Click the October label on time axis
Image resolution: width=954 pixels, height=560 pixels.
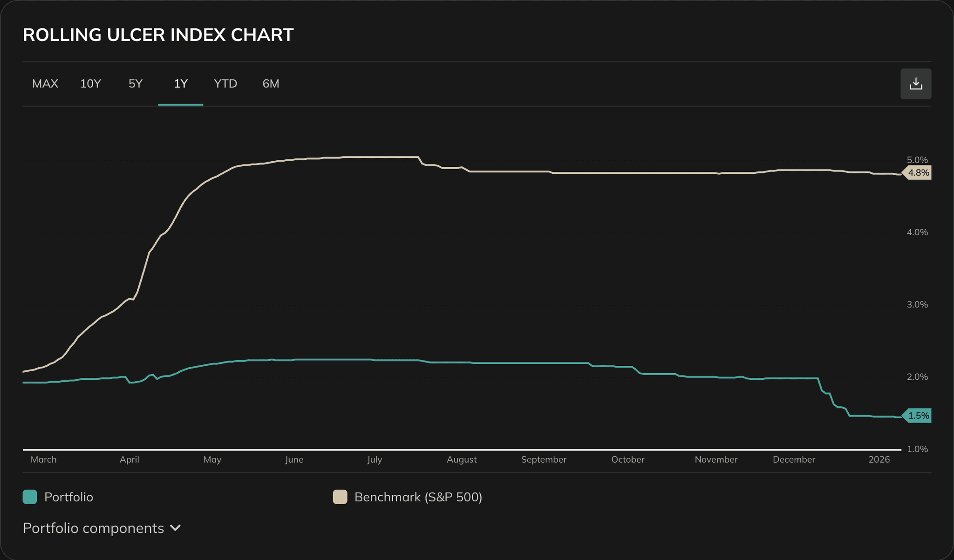pos(627,460)
